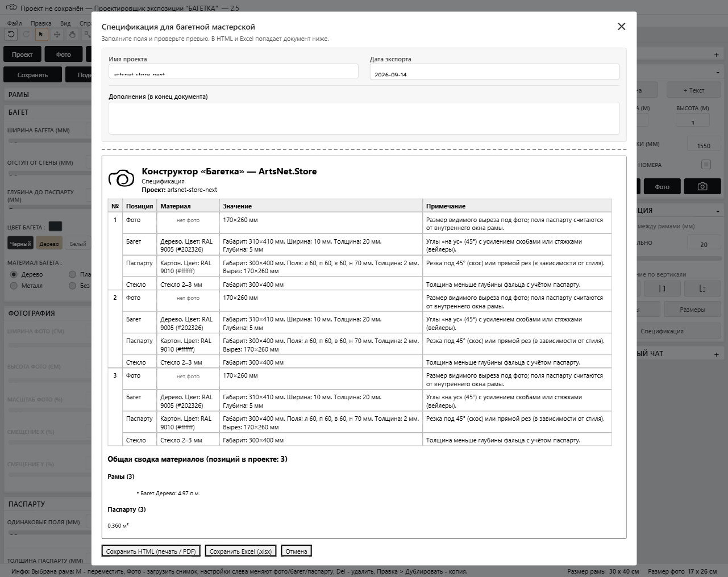Click the greyed-out redo arrow icon

click(26, 35)
